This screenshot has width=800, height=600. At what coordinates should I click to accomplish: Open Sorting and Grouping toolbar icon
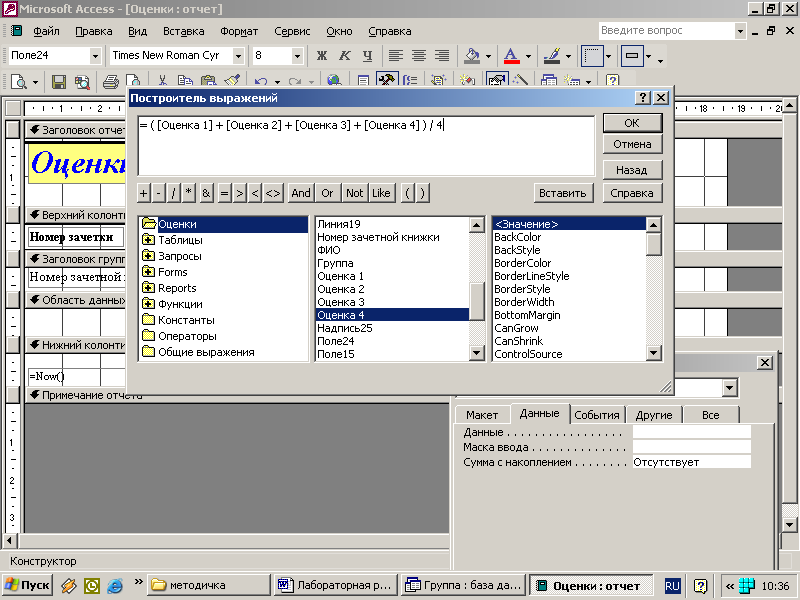[410, 81]
